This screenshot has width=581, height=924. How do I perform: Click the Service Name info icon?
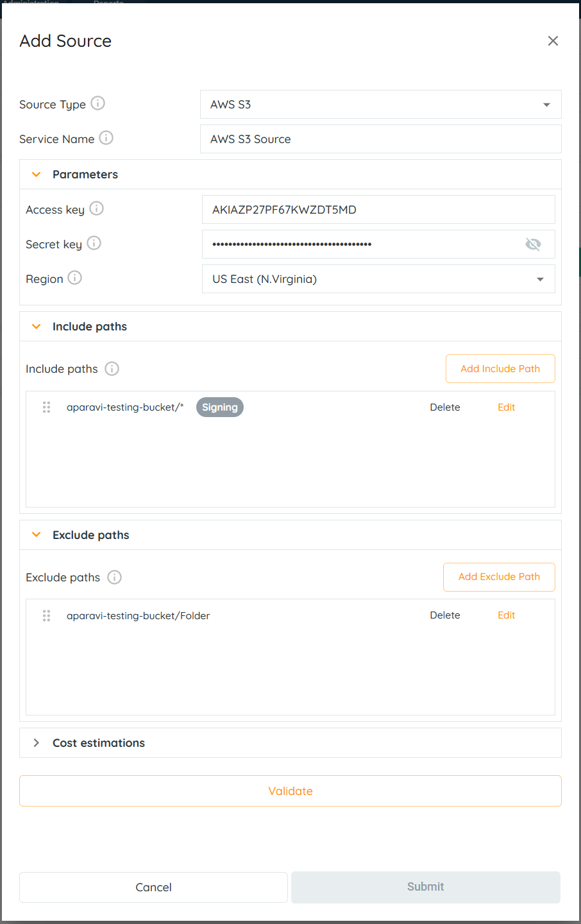point(106,138)
